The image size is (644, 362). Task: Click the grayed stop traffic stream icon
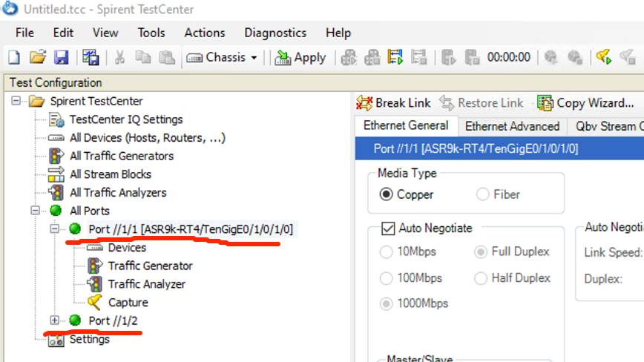click(x=419, y=57)
